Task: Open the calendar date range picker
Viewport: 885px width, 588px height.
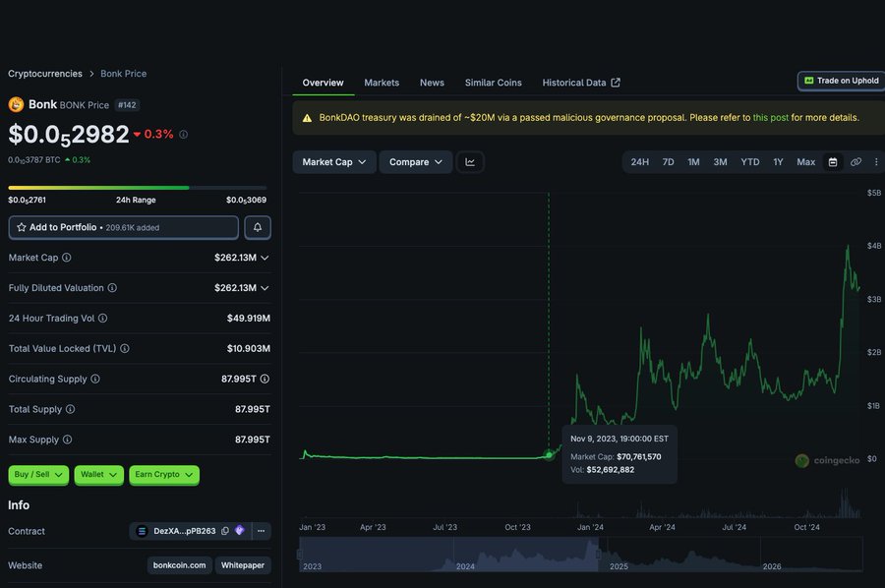Action: 833,162
